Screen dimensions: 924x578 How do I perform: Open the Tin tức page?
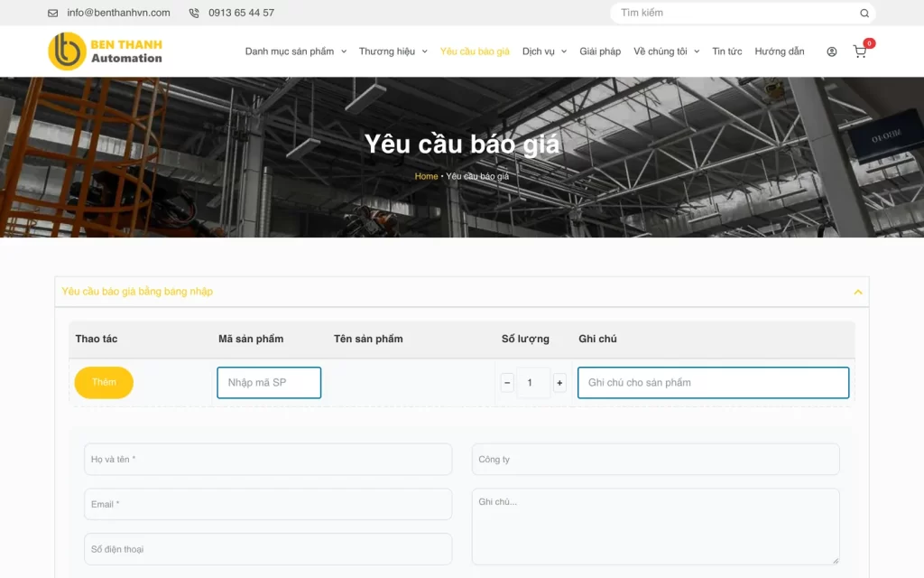726,51
